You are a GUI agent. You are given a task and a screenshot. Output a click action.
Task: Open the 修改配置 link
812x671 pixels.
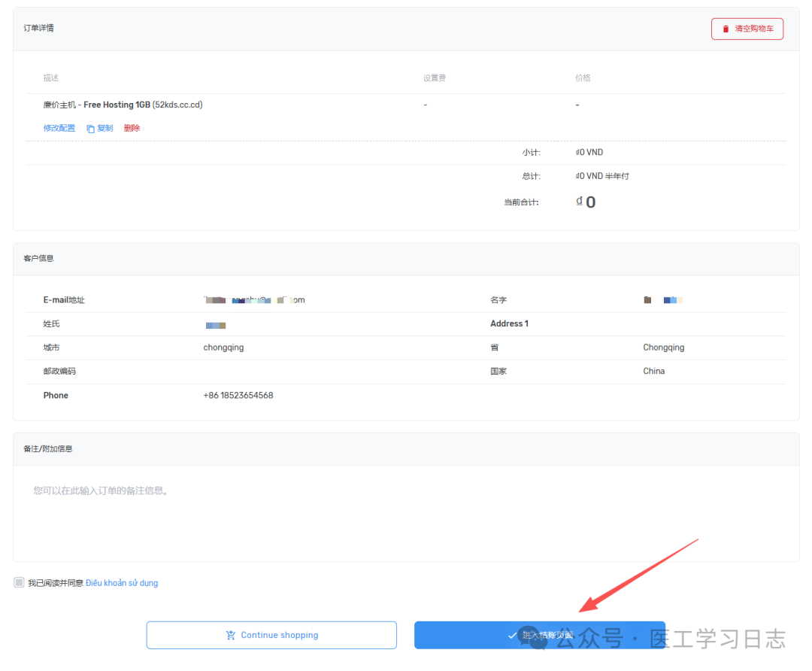pos(59,129)
